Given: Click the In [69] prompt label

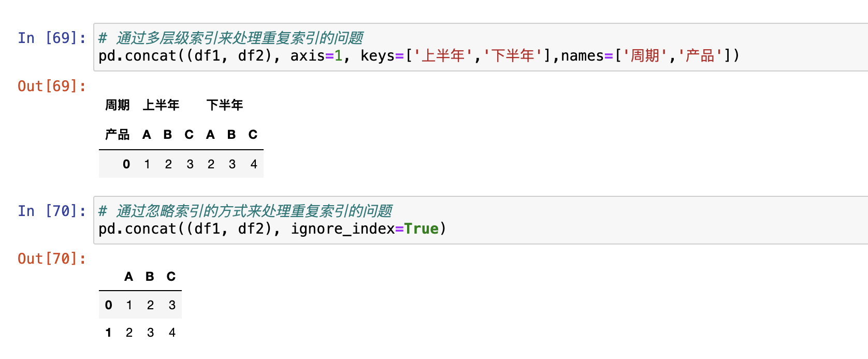Looking at the screenshot, I should 52,38.
